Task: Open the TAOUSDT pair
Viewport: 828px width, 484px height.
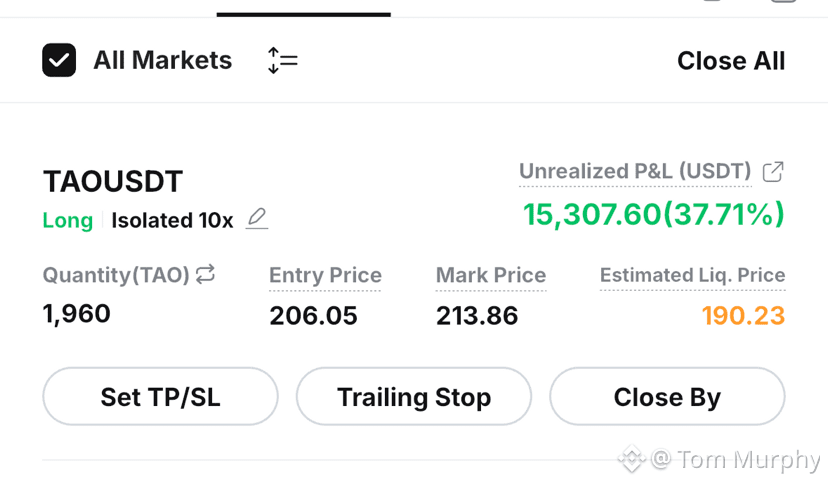Action: pyautogui.click(x=113, y=182)
